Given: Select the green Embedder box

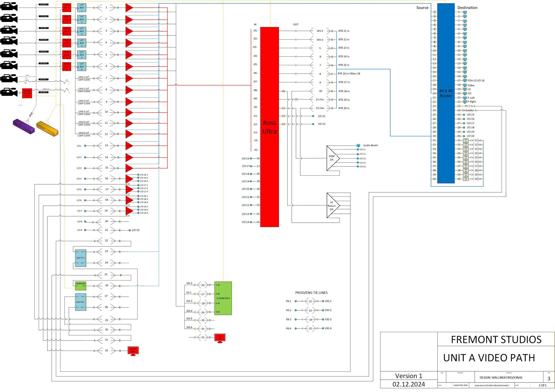Looking at the screenshot, I should point(81,285).
